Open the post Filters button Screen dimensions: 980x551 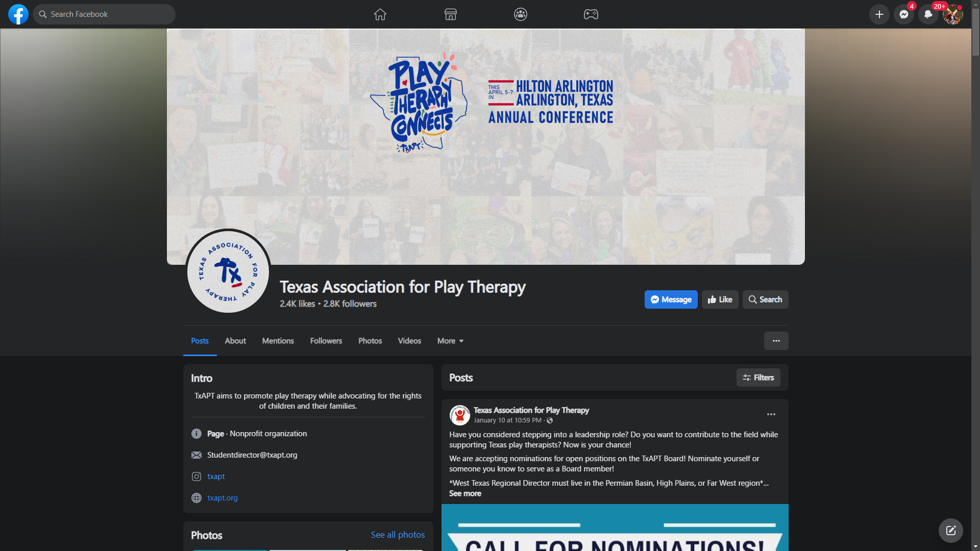point(758,378)
